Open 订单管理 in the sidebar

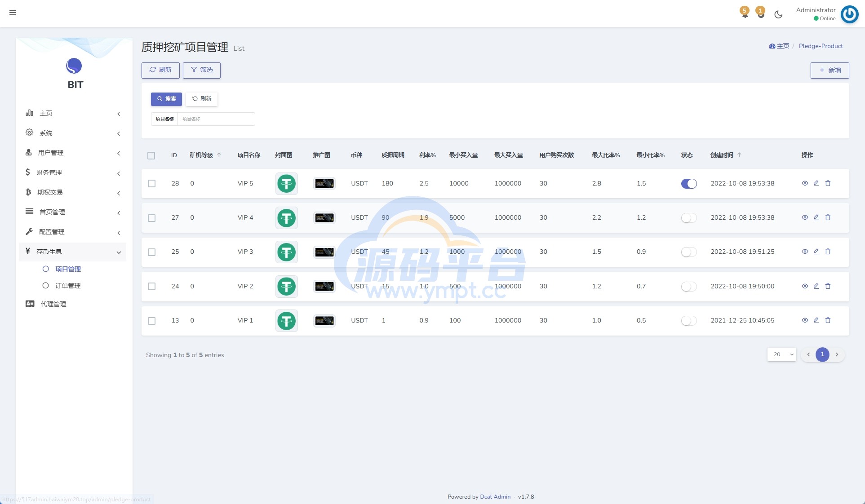[67, 286]
